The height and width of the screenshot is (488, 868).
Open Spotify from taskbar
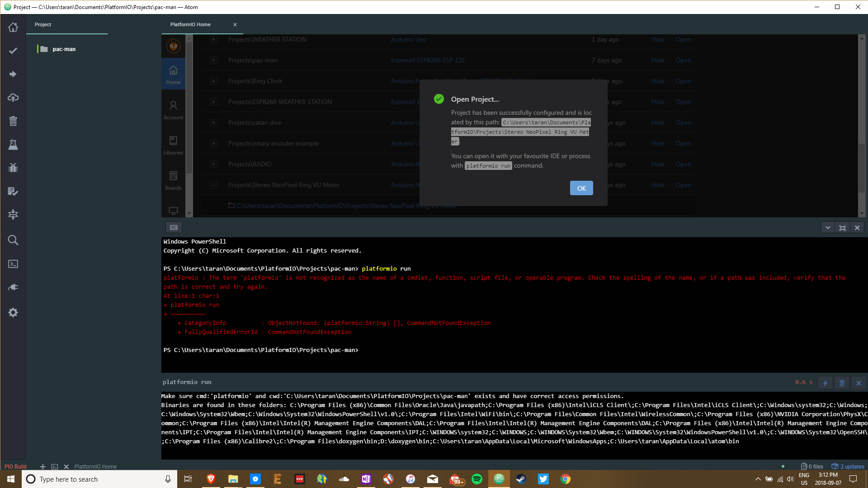[x=477, y=479]
